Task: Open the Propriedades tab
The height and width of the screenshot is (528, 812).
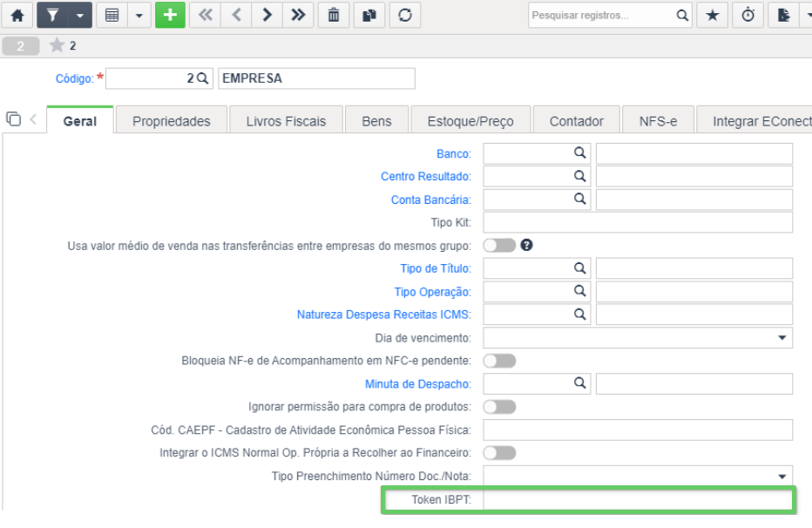Action: 172,120
